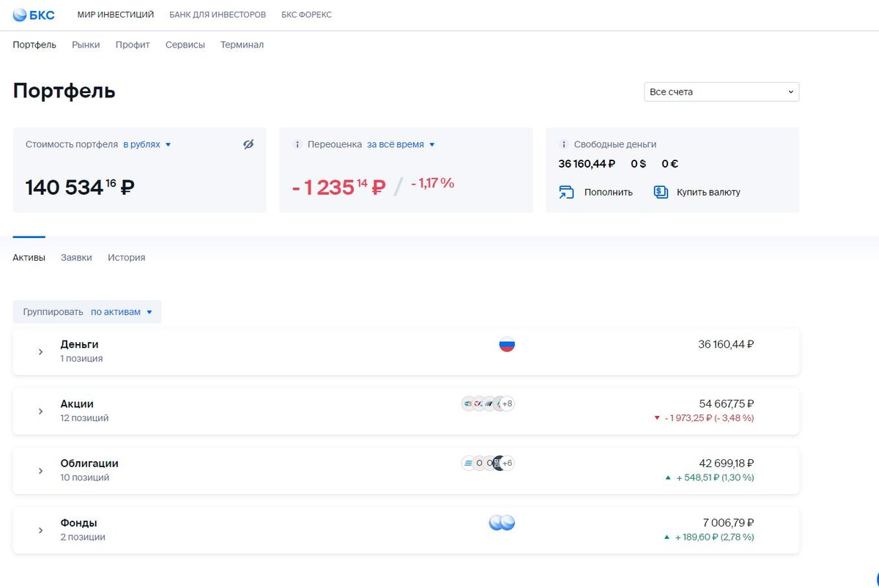Viewport: 879px width, 588px height.
Task: Change portfolio currency via 'в рублях' dropdown
Action: pyautogui.click(x=146, y=145)
